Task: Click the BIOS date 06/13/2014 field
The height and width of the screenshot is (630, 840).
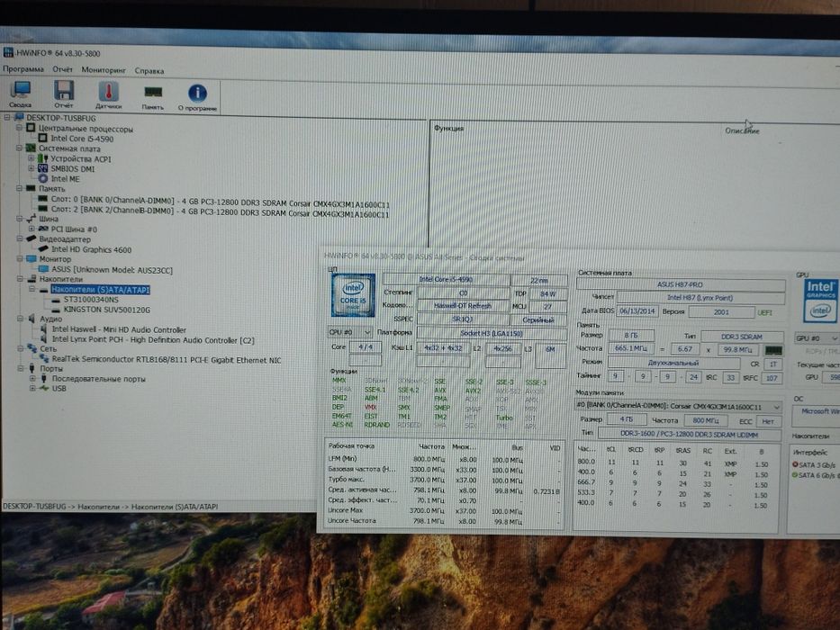Action: coord(637,310)
